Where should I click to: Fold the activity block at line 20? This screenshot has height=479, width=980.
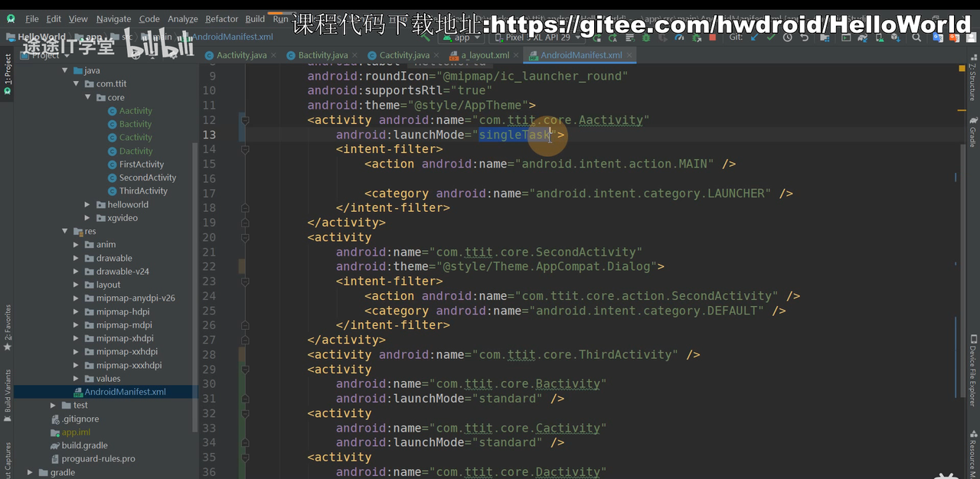245,237
